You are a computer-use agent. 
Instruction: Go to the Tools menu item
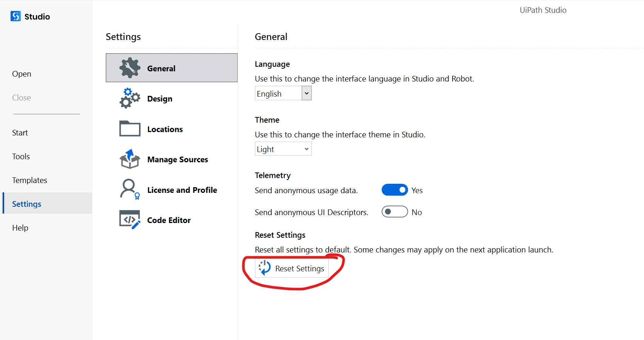(x=21, y=157)
